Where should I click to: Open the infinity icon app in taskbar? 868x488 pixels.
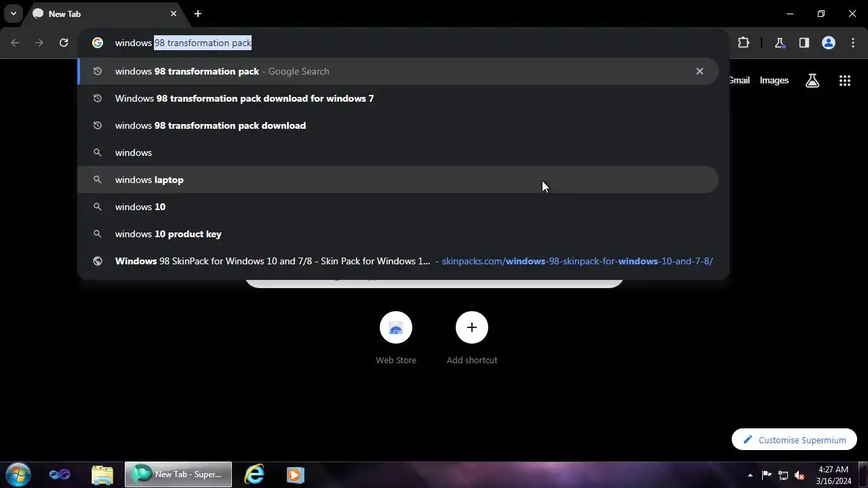click(x=60, y=474)
